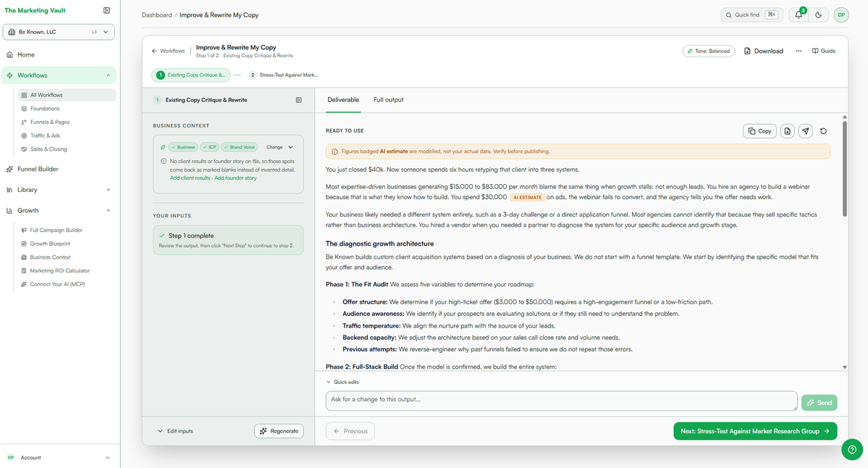Screen dimensions: 868x468
Task: Expand the Account menu
Action: (x=59, y=457)
